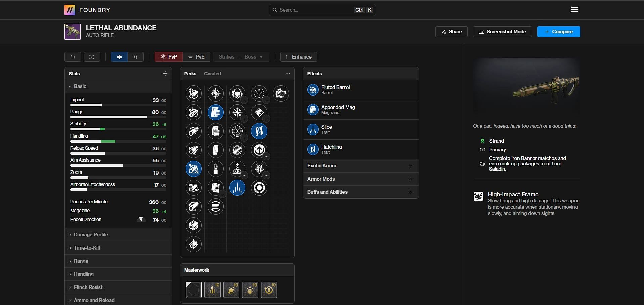
Task: Select the highlighted Fluted Barrel perk icon
Action: (x=193, y=169)
